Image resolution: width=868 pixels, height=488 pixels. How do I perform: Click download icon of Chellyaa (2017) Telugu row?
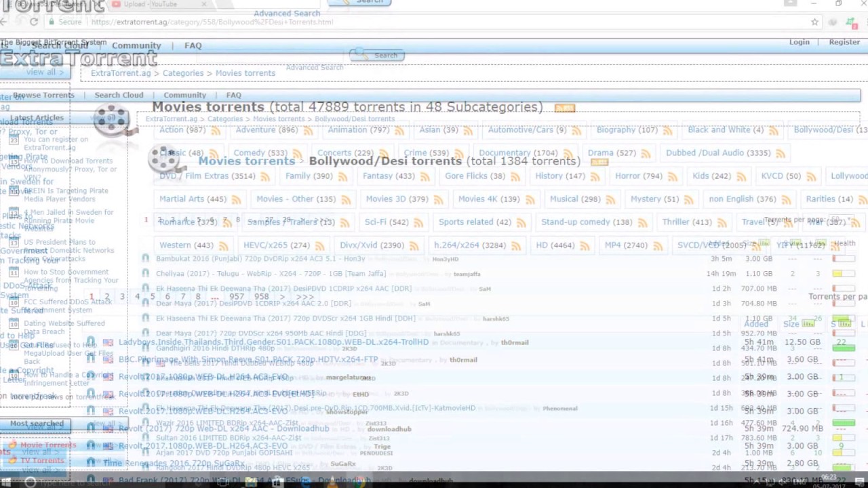(145, 273)
